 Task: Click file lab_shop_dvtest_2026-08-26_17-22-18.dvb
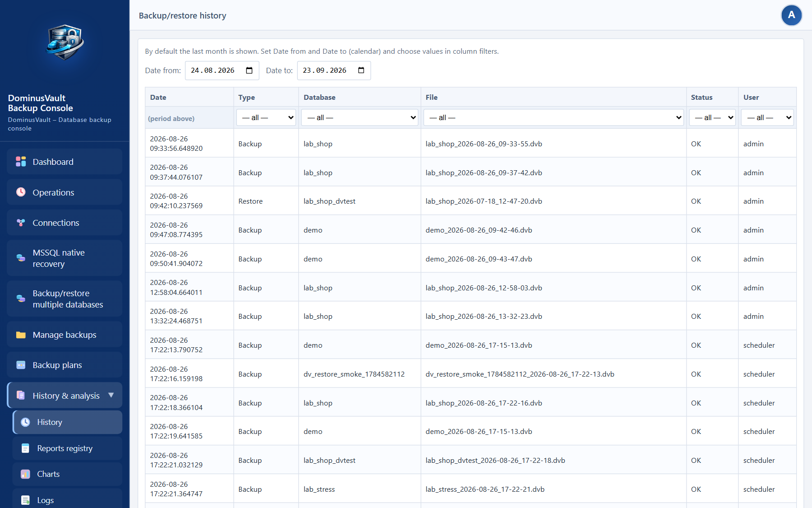pyautogui.click(x=495, y=460)
